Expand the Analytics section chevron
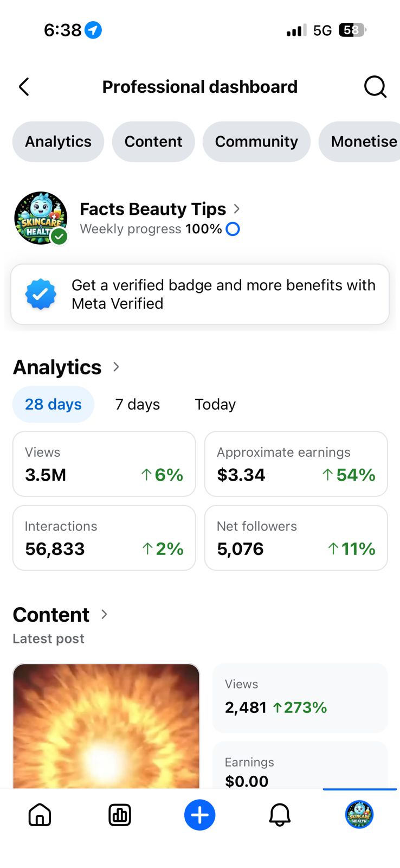 pos(116,367)
